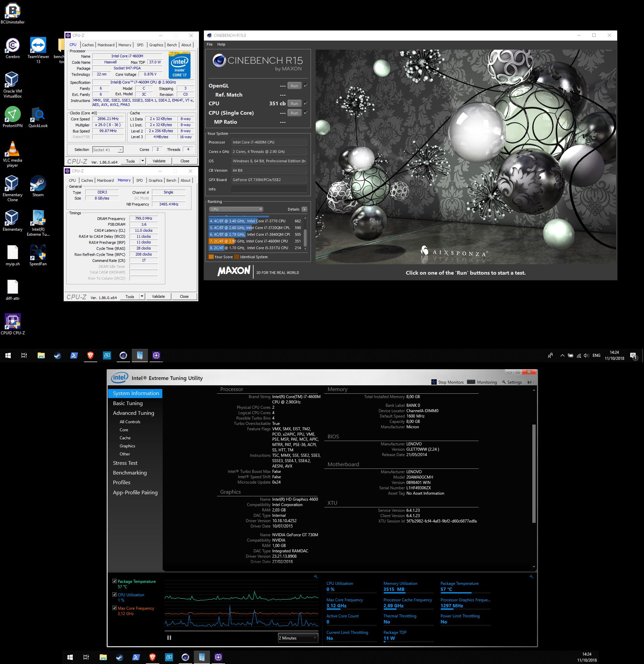This screenshot has height=664, width=644.
Task: Run the OpenGL benchmark in Cinebench
Action: point(294,86)
